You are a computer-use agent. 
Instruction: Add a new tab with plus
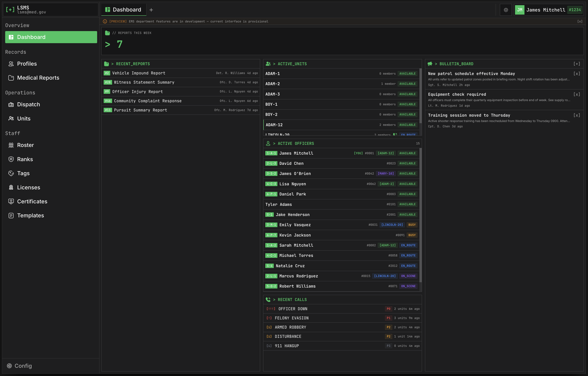pyautogui.click(x=151, y=10)
